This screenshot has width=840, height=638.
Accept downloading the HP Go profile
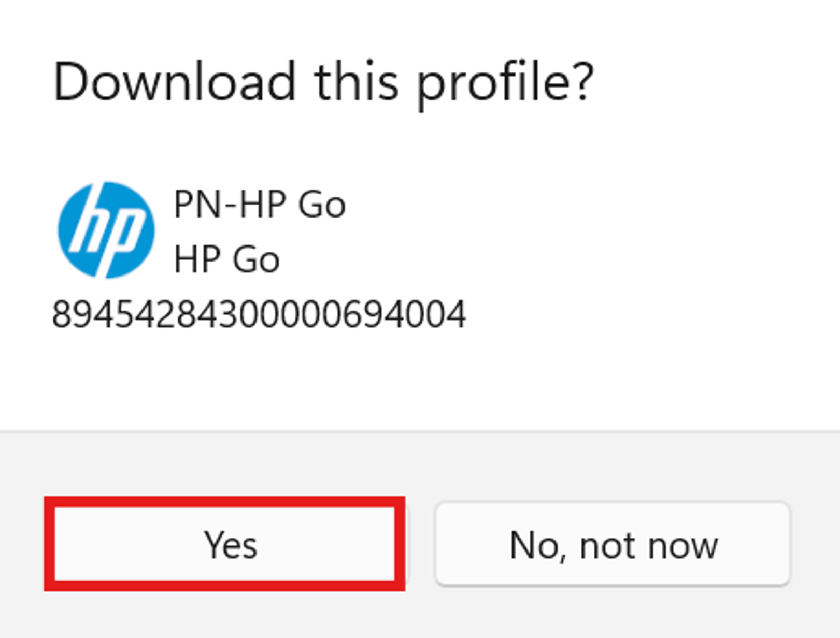coord(224,544)
